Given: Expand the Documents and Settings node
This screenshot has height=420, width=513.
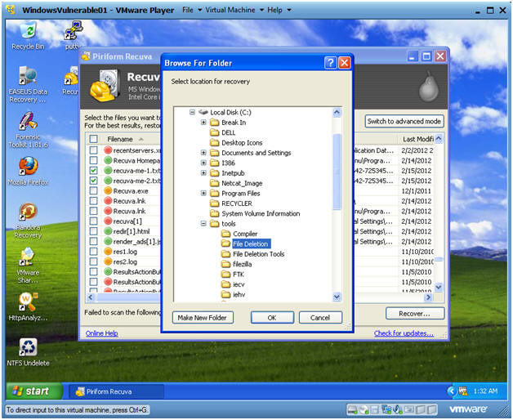Looking at the screenshot, I should pyautogui.click(x=203, y=153).
